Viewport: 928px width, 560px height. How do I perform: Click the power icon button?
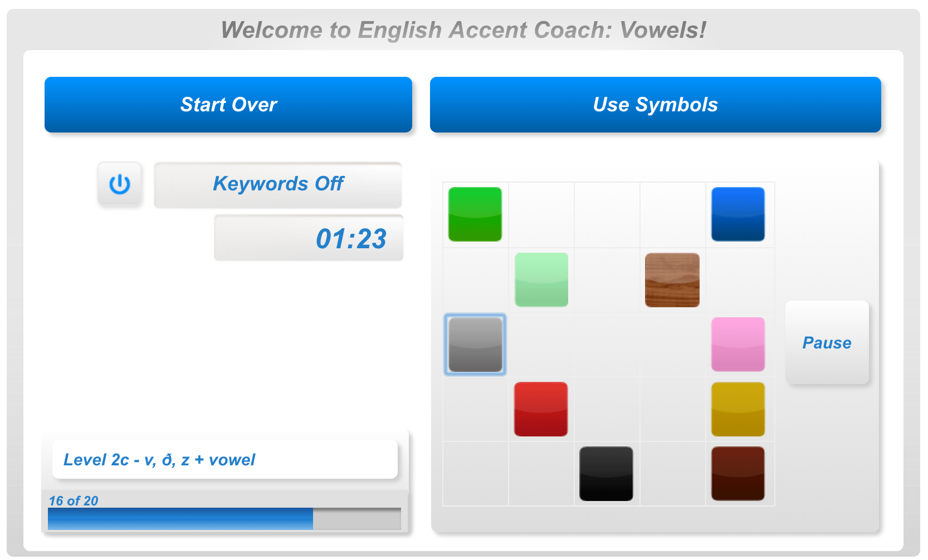(120, 184)
